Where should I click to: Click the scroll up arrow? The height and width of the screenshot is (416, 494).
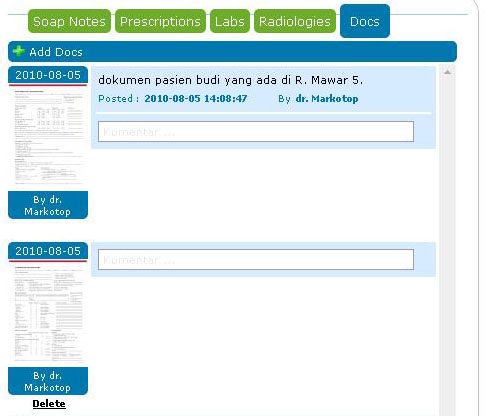447,72
